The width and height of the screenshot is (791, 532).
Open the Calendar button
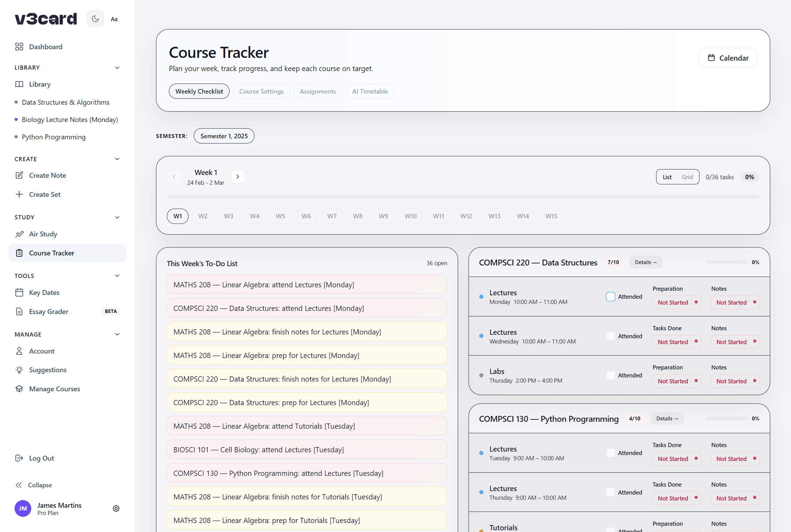(728, 58)
